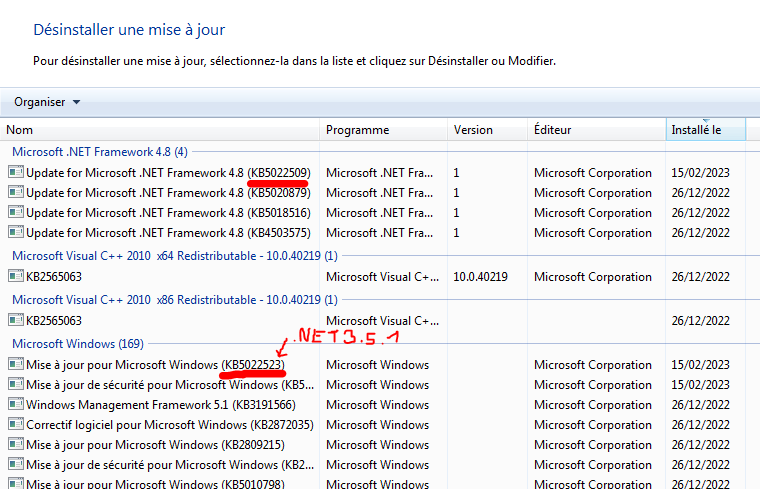This screenshot has height=489, width=760.
Task: Click the icon beside the KB5018516 update
Action: pyautogui.click(x=16, y=212)
